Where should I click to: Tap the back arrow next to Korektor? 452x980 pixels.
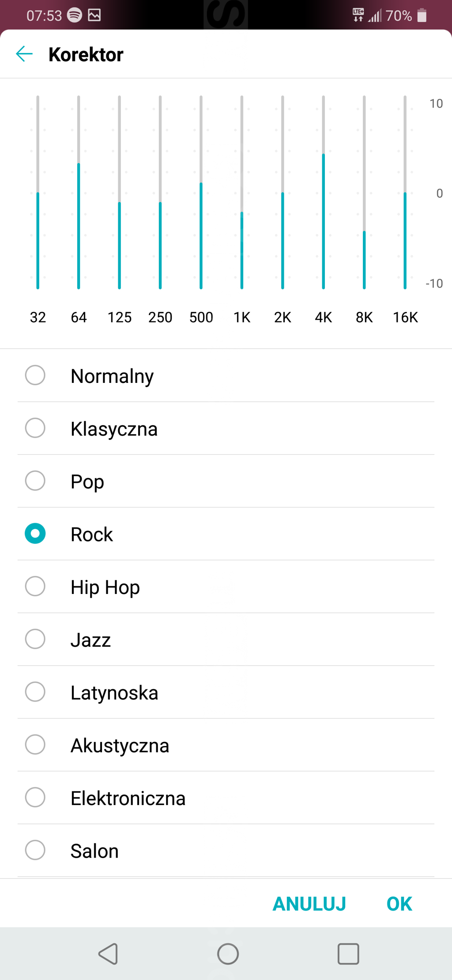(x=24, y=54)
